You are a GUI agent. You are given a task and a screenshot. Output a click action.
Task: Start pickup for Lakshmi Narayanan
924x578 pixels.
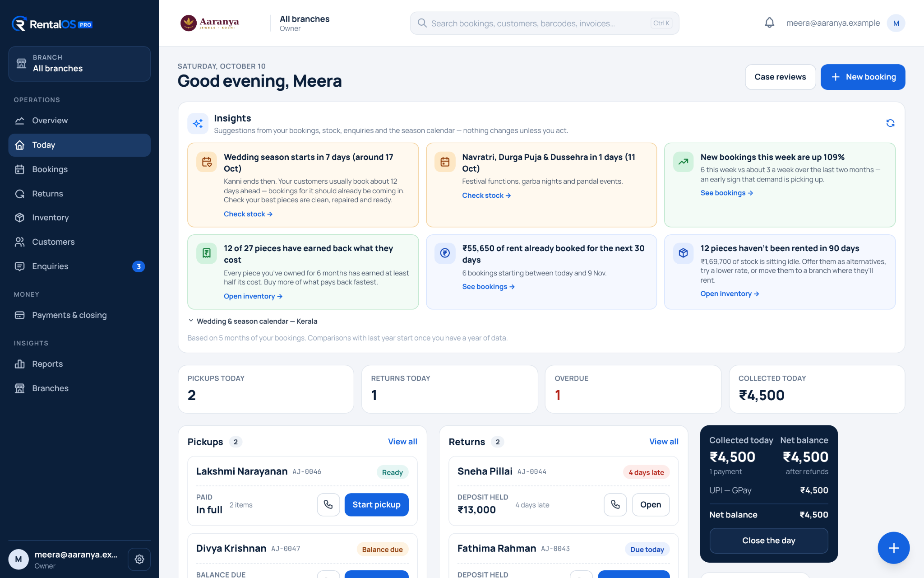pyautogui.click(x=376, y=504)
